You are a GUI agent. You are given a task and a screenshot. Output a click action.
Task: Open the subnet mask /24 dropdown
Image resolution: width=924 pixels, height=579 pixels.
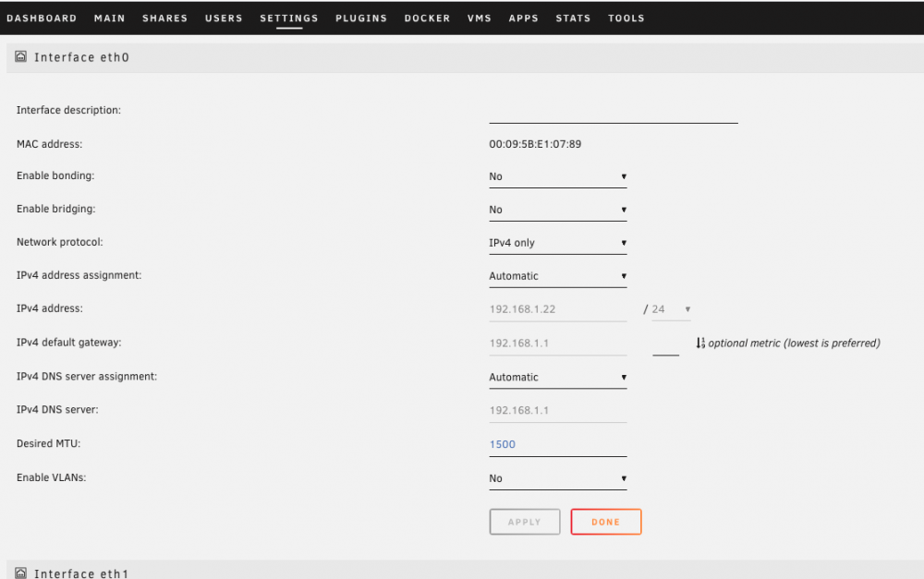pyautogui.click(x=671, y=309)
